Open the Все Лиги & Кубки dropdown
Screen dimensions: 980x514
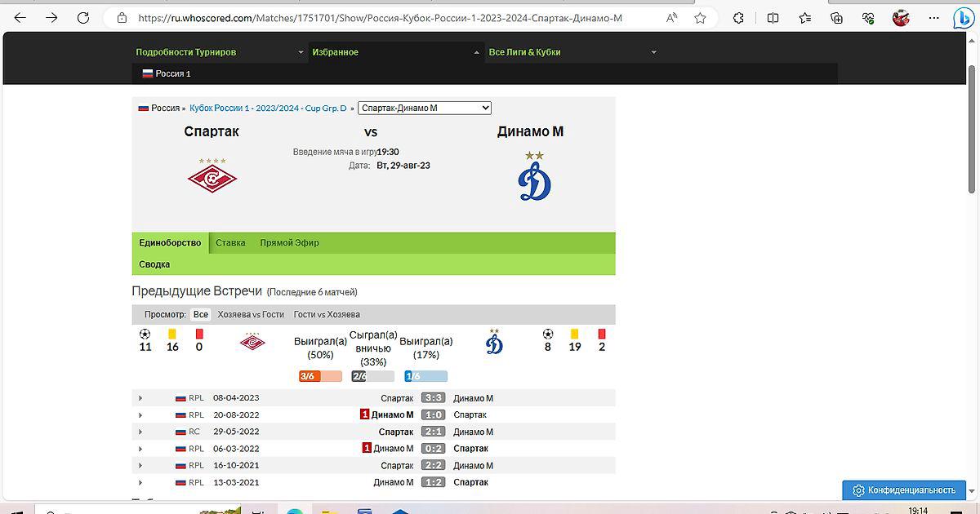[572, 52]
